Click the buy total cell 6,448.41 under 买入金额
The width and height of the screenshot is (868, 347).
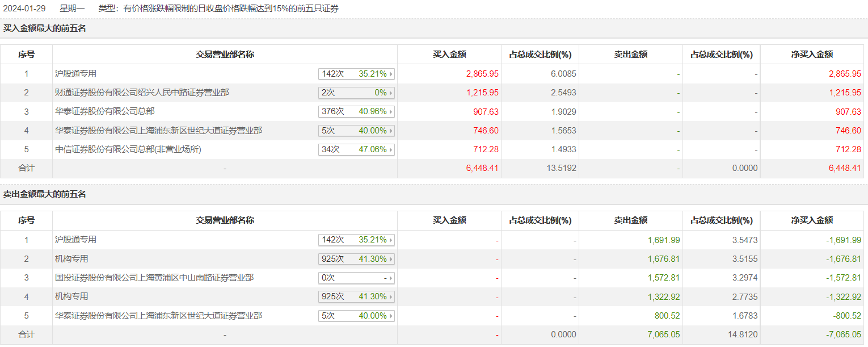point(482,169)
